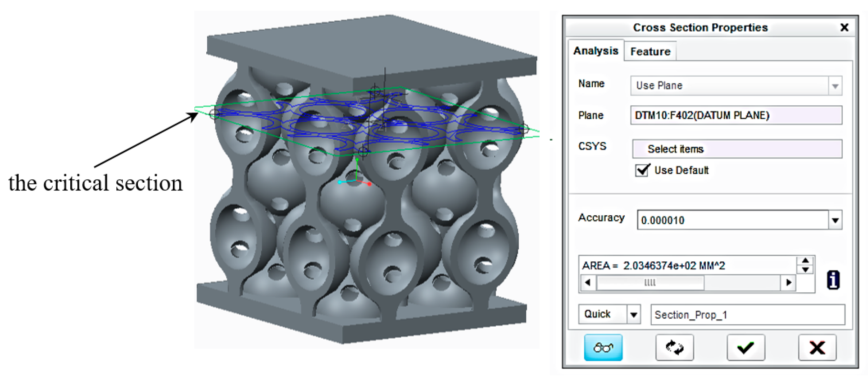Click the results scroll left arrow
This screenshot has width=868, height=381.
pyautogui.click(x=588, y=282)
